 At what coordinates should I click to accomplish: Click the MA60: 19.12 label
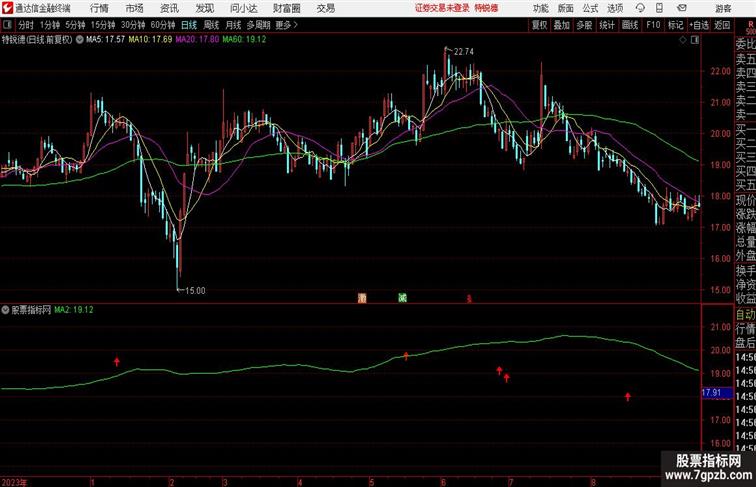click(x=244, y=40)
